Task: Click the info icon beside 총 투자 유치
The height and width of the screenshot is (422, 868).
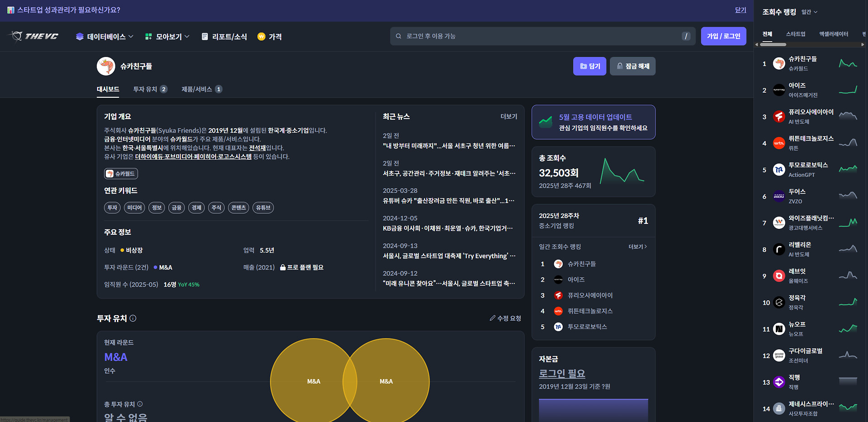Action: [140, 404]
